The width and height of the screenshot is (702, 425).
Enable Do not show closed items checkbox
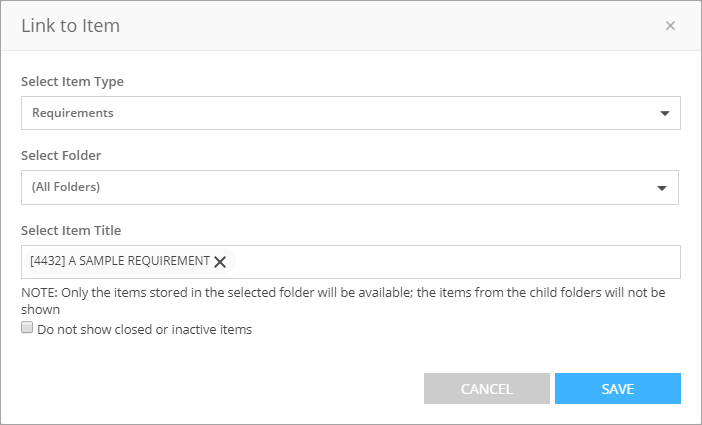click(x=28, y=328)
